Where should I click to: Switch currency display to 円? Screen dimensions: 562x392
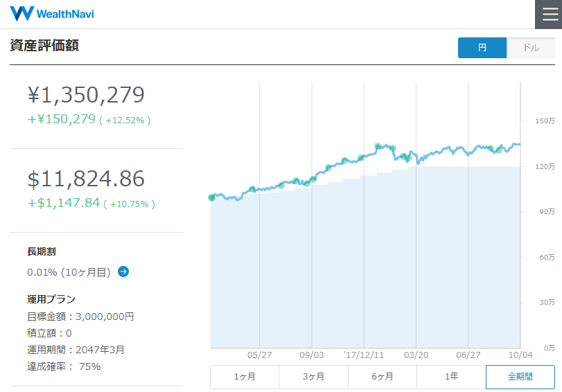coord(482,48)
